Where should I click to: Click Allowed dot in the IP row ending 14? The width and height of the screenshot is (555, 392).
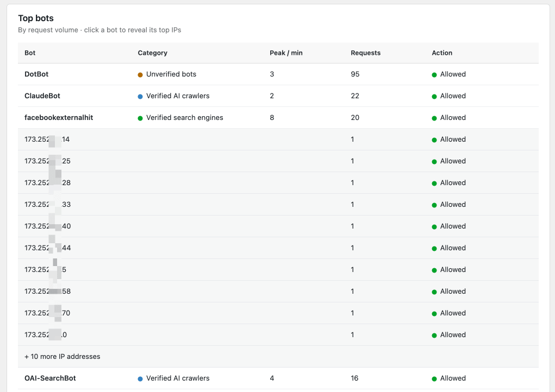434,140
